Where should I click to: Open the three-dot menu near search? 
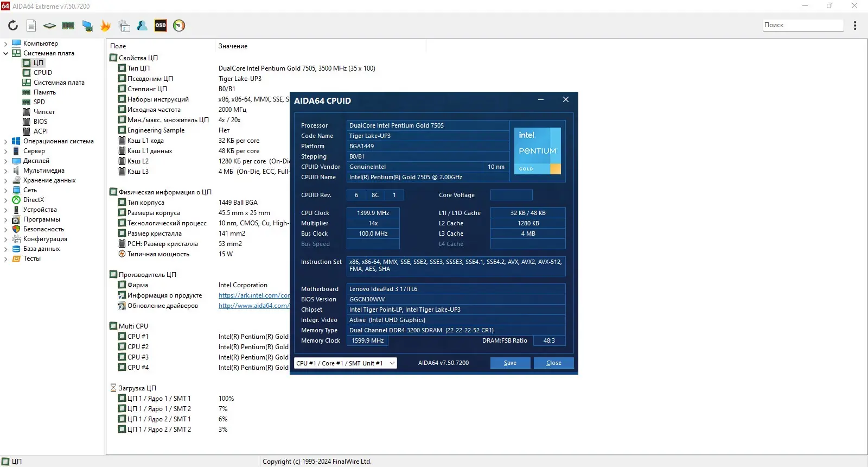coord(855,26)
